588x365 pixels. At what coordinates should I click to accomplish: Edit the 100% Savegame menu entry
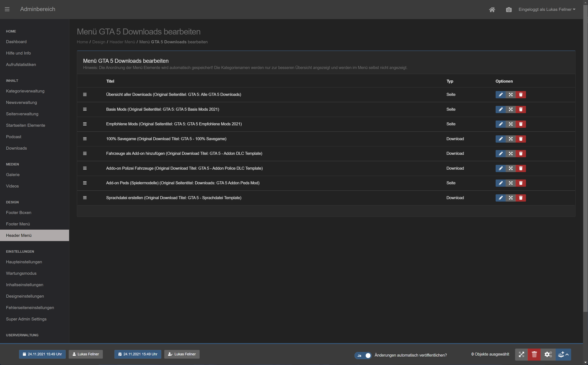point(500,139)
